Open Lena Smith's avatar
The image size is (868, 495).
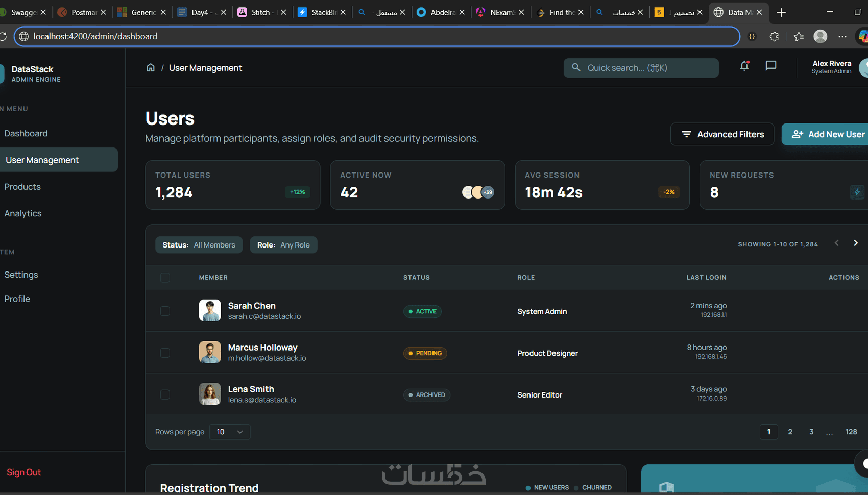click(210, 394)
